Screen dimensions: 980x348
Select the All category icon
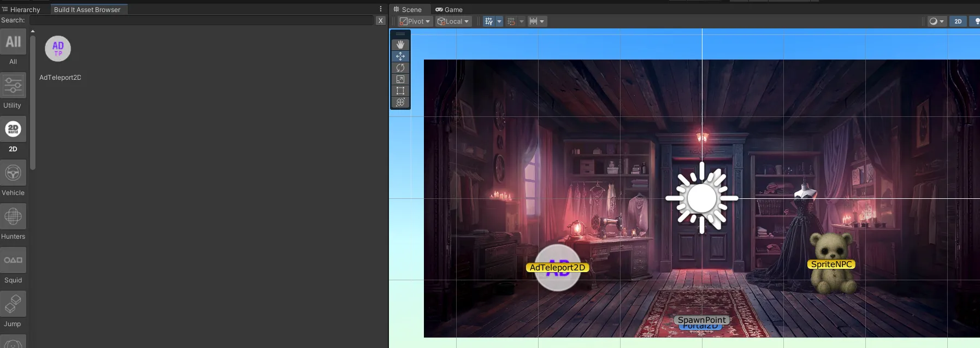[x=13, y=42]
